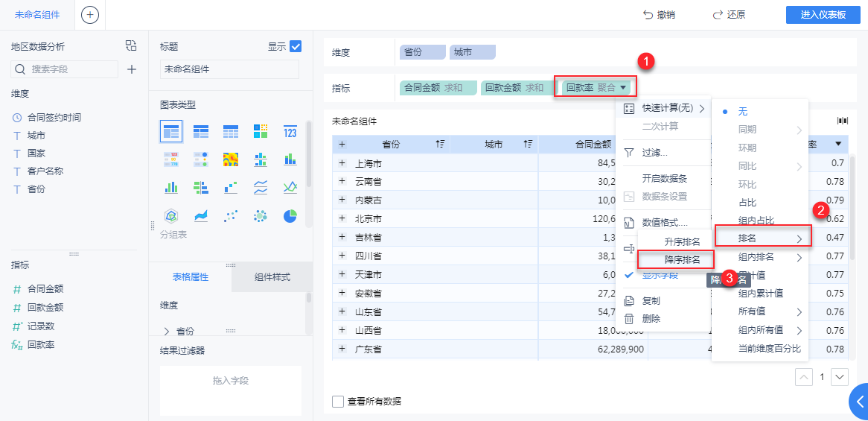Viewport: 868px width, 421px height.
Task: Select the cross table chart type icon
Action: [200, 131]
